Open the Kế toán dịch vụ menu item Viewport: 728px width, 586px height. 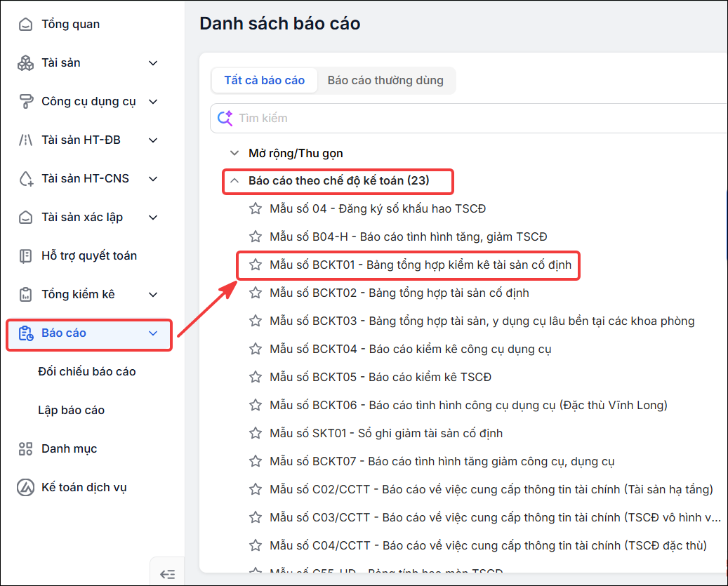coord(84,487)
